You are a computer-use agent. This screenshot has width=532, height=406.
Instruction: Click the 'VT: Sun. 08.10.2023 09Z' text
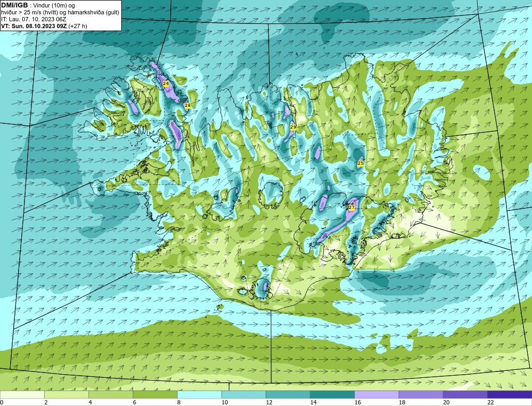click(x=34, y=26)
